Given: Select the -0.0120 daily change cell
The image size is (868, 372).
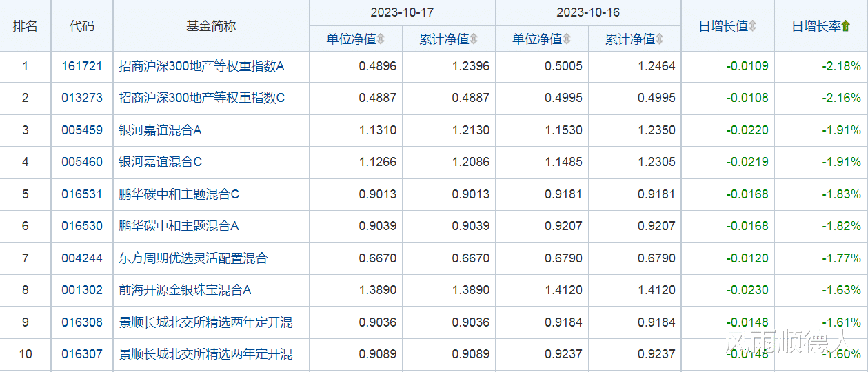Looking at the screenshot, I should point(728,258).
